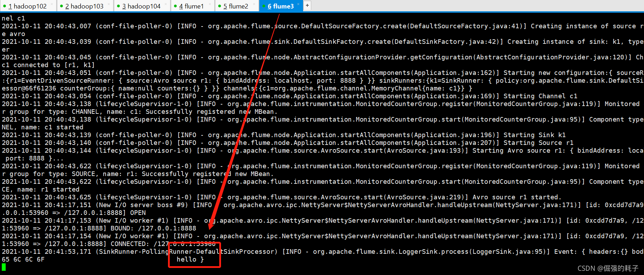Click the green connection dot on flume1 tab
This screenshot has width=644, height=275.
click(x=175, y=6)
